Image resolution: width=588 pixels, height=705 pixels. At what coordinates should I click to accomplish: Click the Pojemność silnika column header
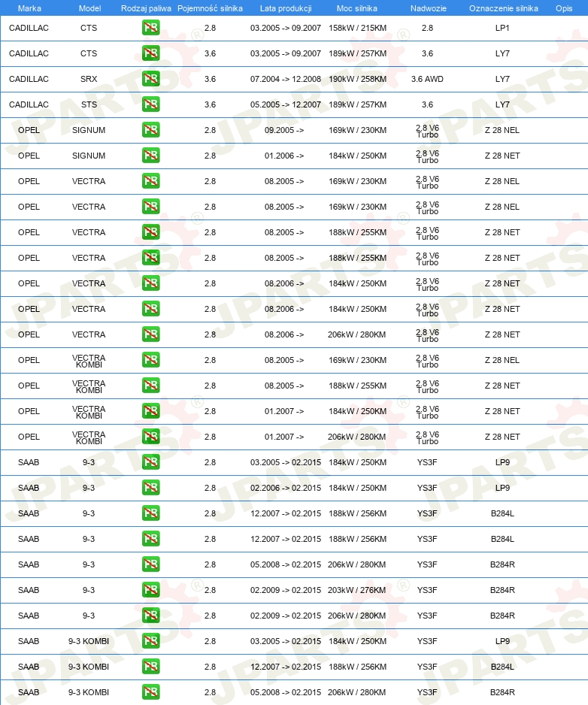pos(210,8)
